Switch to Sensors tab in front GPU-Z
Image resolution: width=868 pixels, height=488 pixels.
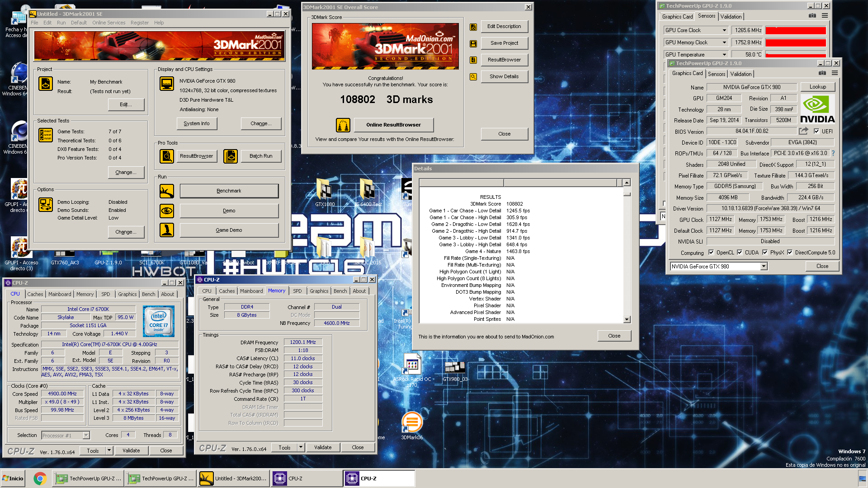(x=717, y=74)
